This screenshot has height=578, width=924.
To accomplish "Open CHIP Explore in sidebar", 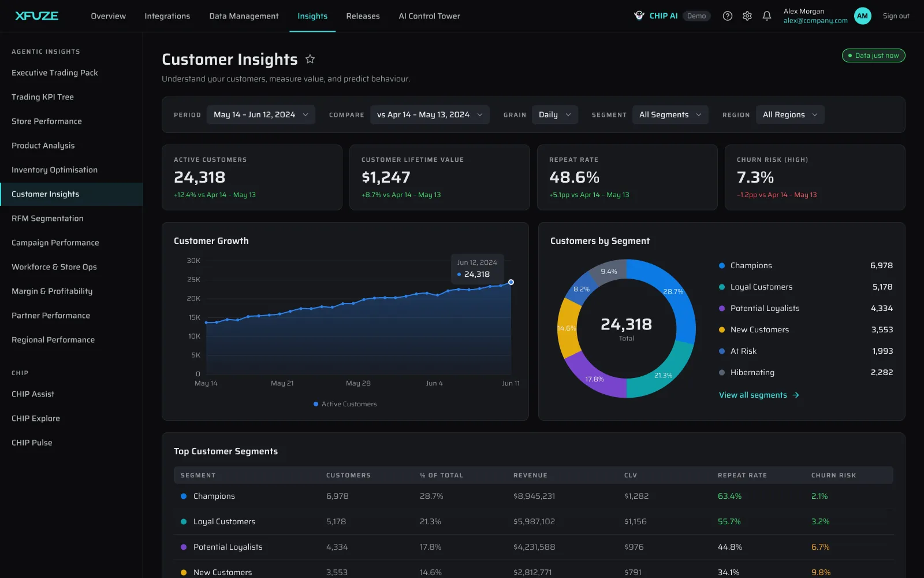I will point(72,418).
